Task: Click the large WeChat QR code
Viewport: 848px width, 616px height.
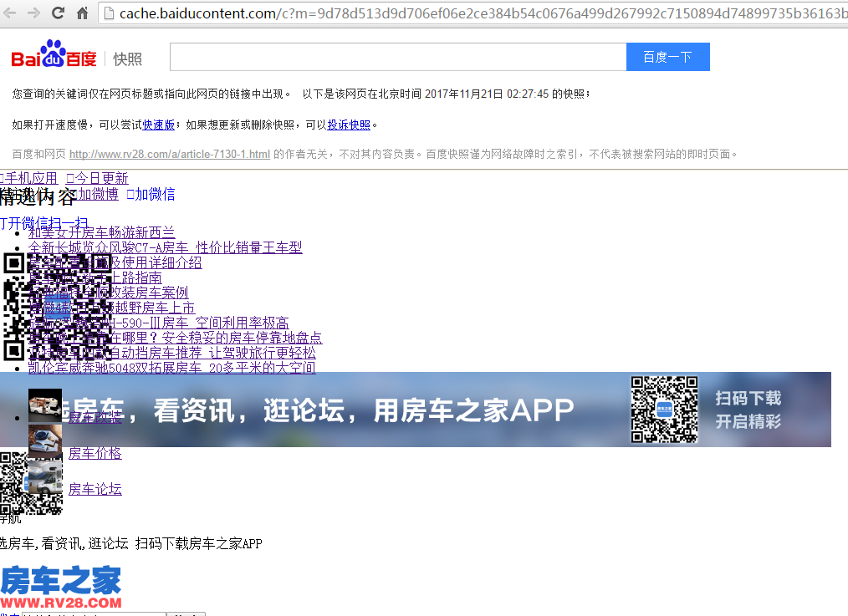Action: (57, 307)
